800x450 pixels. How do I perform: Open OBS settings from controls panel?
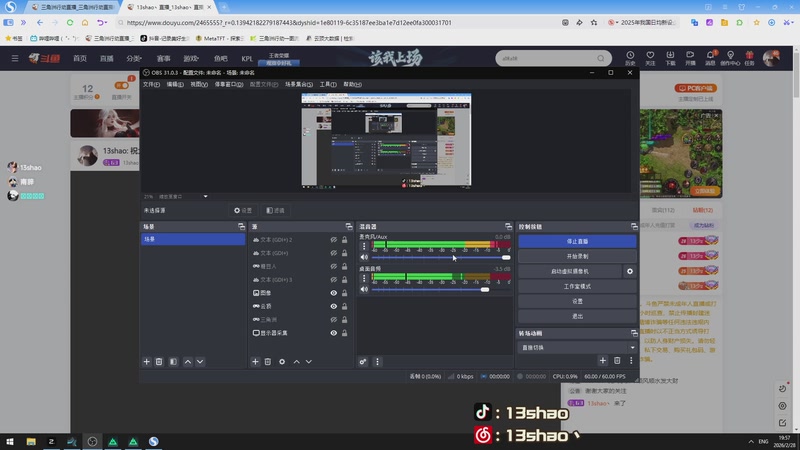tap(577, 301)
